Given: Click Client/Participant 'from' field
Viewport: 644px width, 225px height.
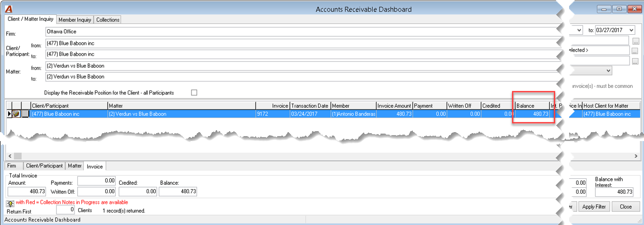Looking at the screenshot, I should point(301,43).
